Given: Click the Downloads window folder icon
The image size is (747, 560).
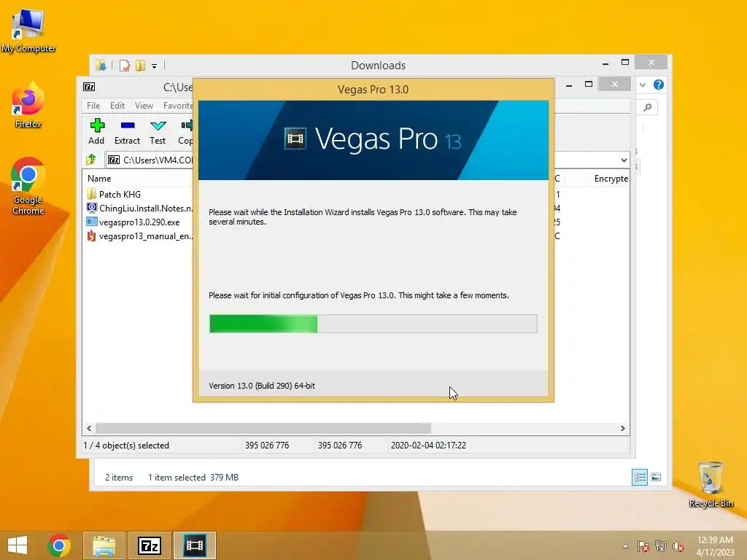Looking at the screenshot, I should coord(101,65).
